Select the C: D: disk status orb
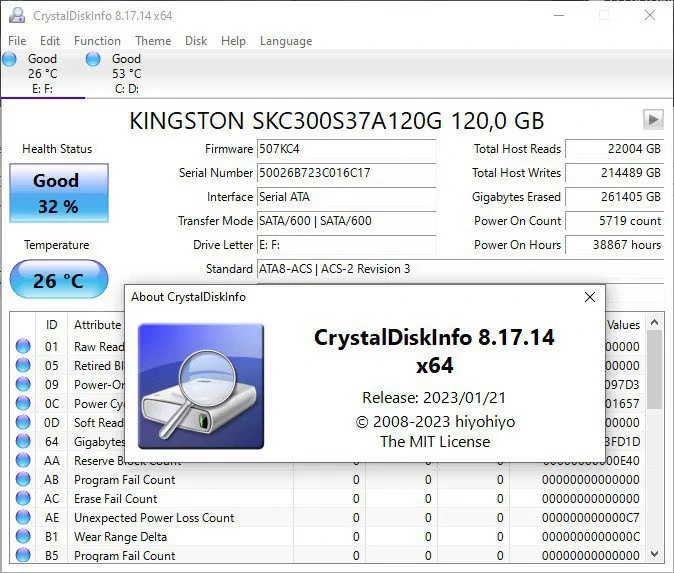Image resolution: width=674 pixels, height=573 pixels. [93, 60]
